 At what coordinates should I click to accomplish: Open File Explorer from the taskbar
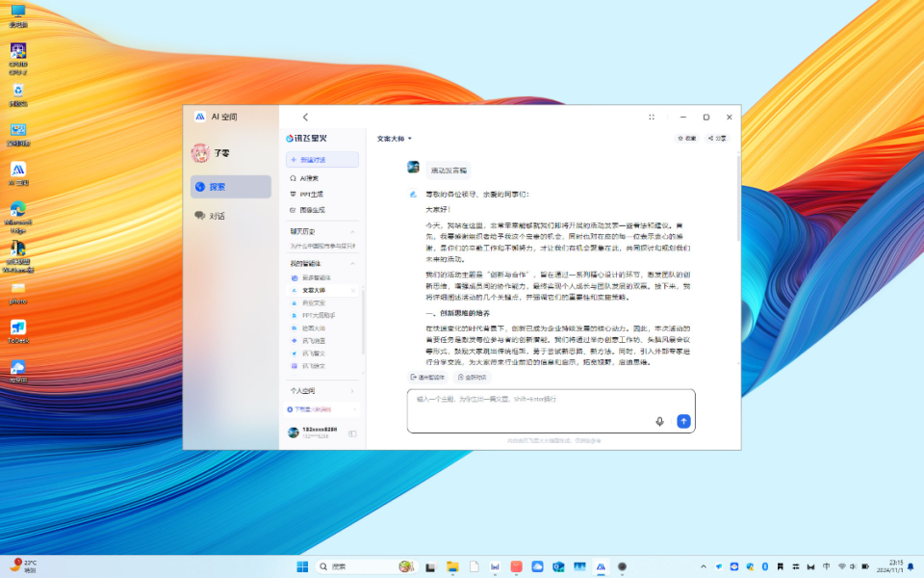point(452,566)
